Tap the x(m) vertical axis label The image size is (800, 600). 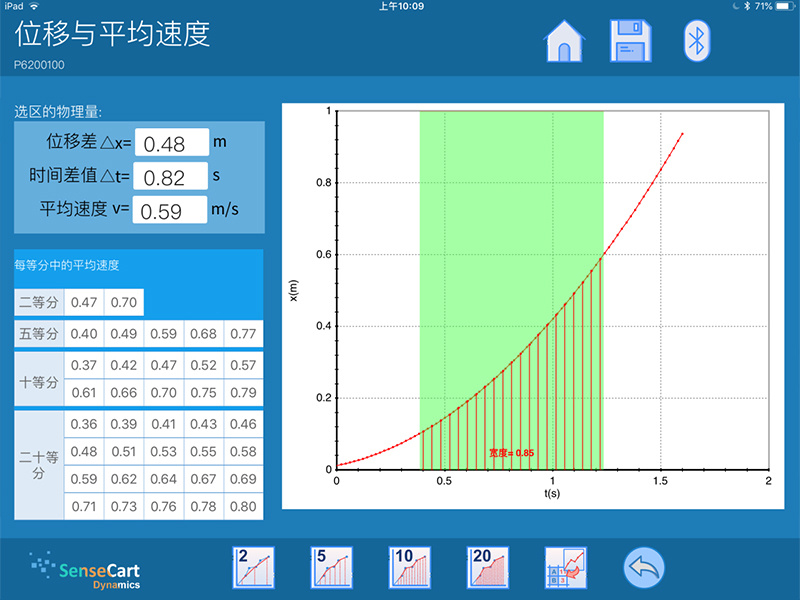click(293, 290)
